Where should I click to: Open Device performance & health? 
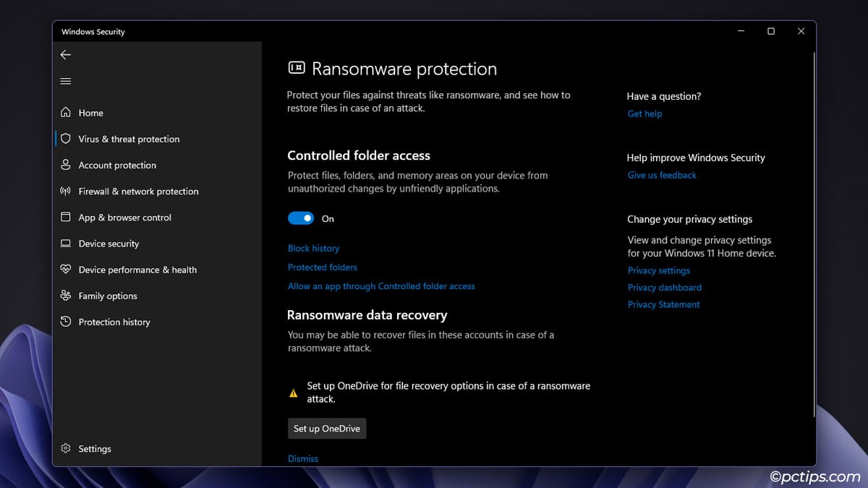pyautogui.click(x=137, y=270)
